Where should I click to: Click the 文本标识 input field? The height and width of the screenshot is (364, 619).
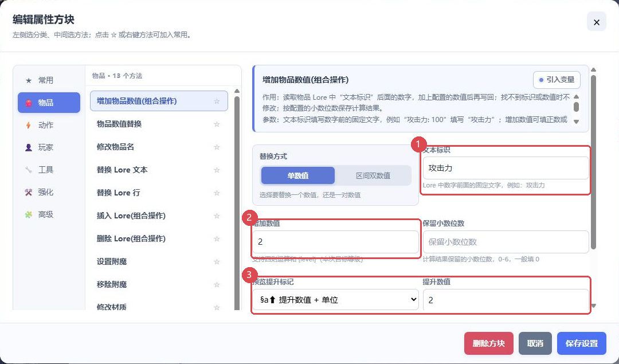(506, 168)
